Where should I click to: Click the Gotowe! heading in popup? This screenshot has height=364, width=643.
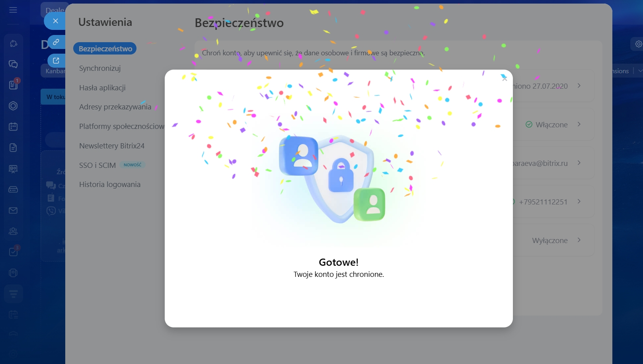tap(339, 262)
